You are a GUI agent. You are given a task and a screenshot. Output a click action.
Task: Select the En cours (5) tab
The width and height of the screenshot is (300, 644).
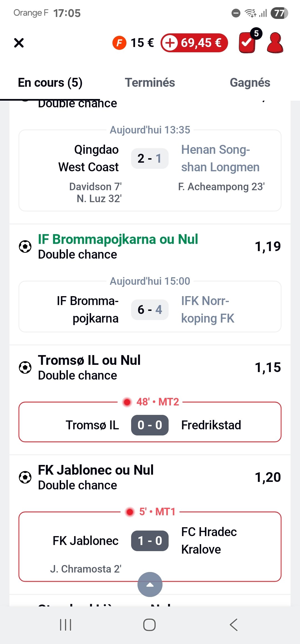click(x=50, y=83)
